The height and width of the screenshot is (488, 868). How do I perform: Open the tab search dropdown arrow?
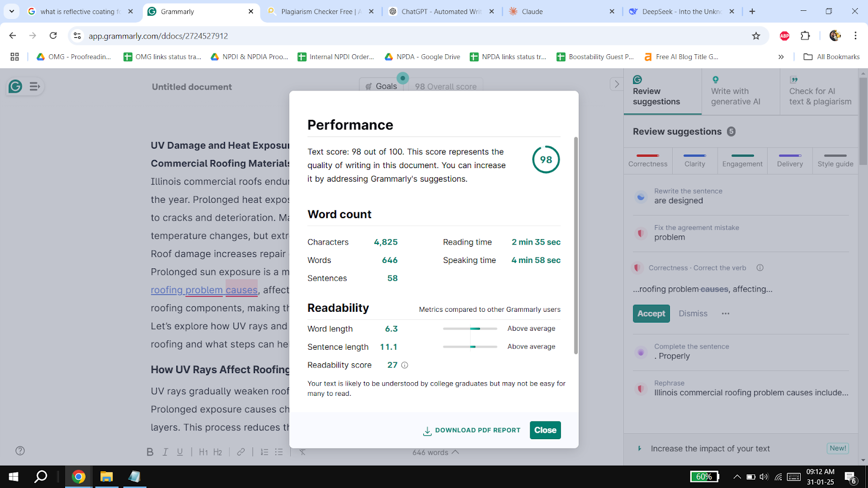coord(11,11)
